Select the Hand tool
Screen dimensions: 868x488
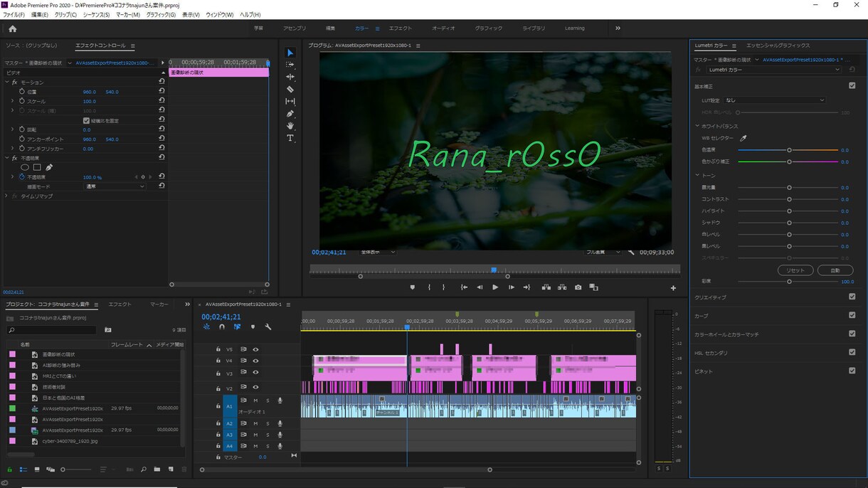point(290,126)
